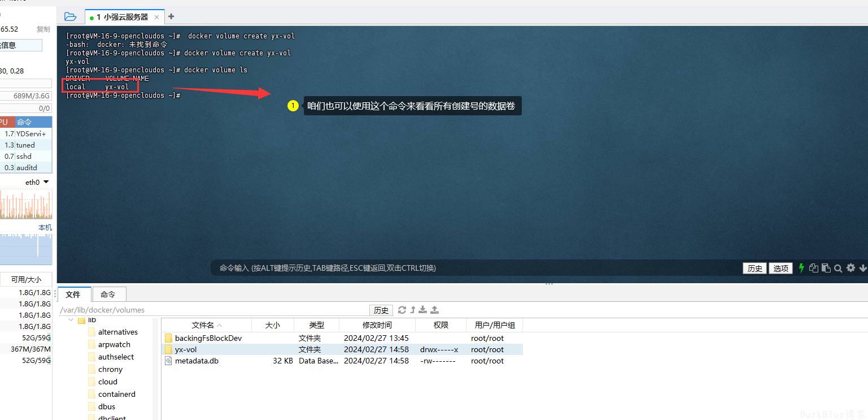
Task: Switch to the 文件 tab
Action: 73,295
